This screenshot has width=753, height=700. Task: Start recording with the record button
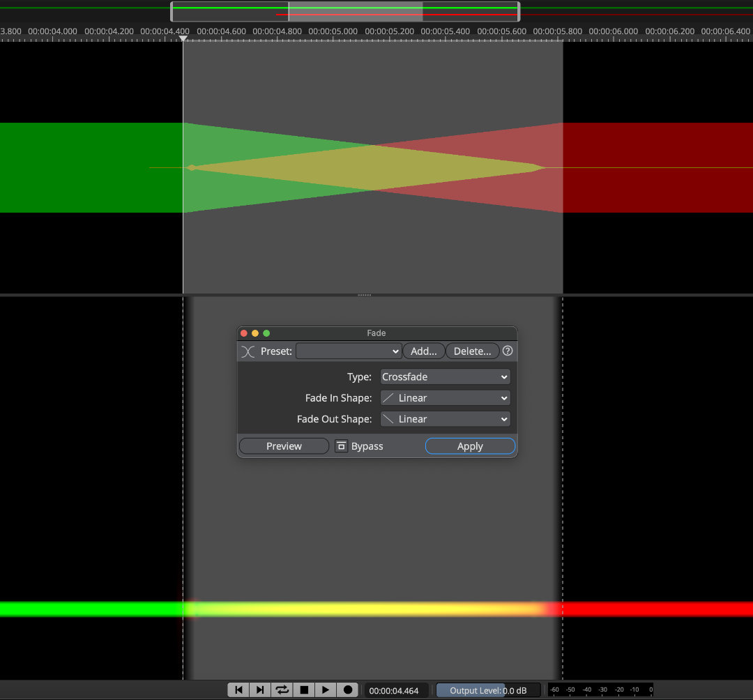point(348,690)
